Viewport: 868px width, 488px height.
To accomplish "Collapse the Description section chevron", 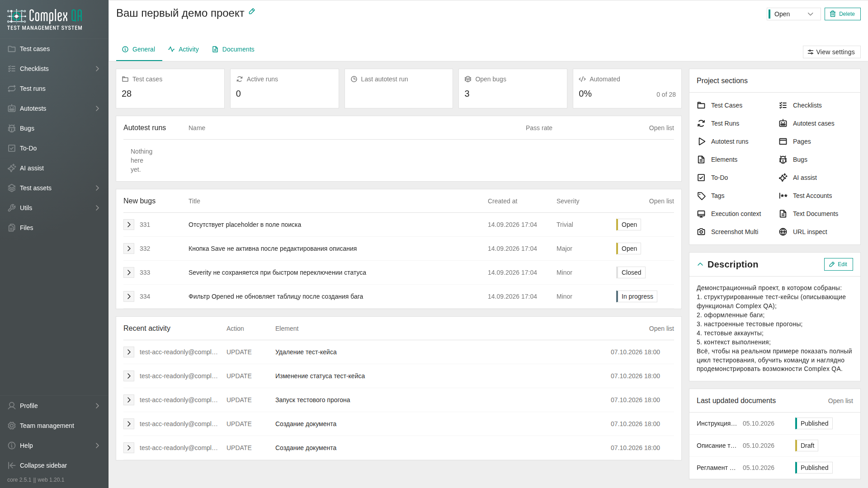I will tap(700, 264).
